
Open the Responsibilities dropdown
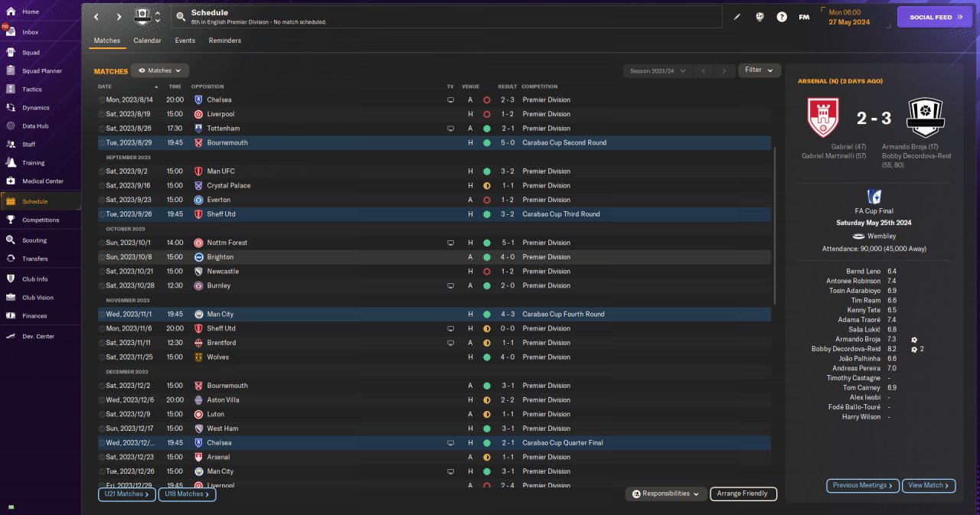tap(665, 494)
